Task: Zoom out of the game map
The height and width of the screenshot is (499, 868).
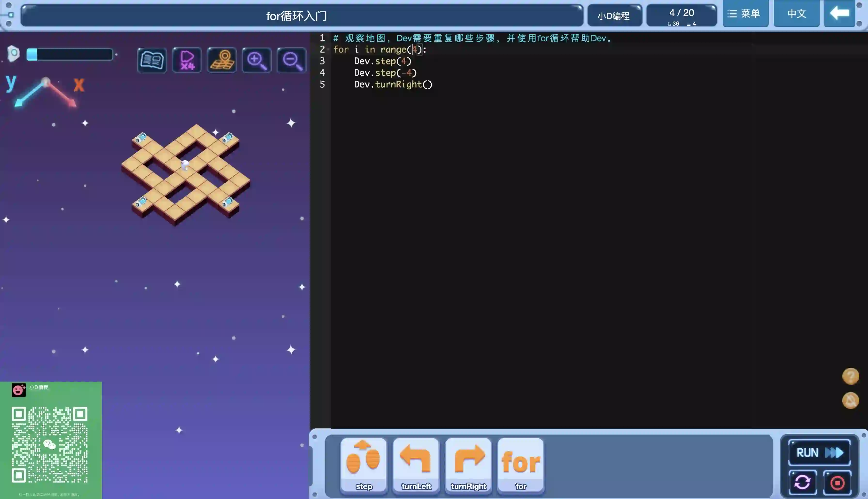Action: 292,60
